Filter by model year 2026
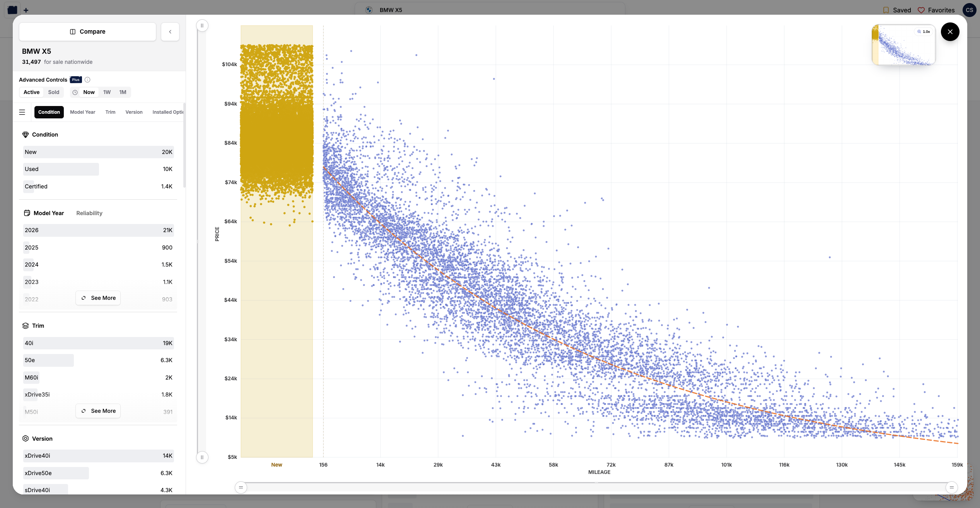 (98, 230)
